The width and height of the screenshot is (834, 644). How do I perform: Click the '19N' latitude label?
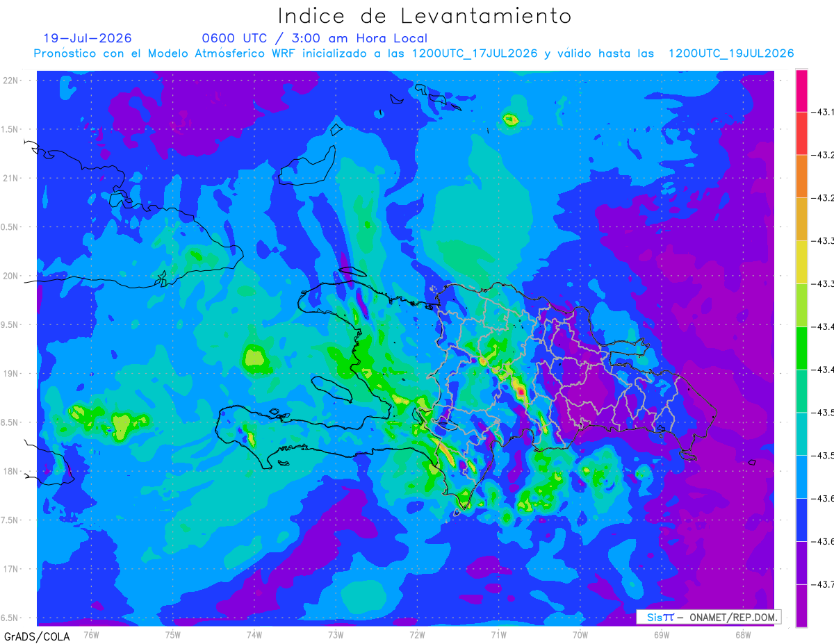[12, 374]
